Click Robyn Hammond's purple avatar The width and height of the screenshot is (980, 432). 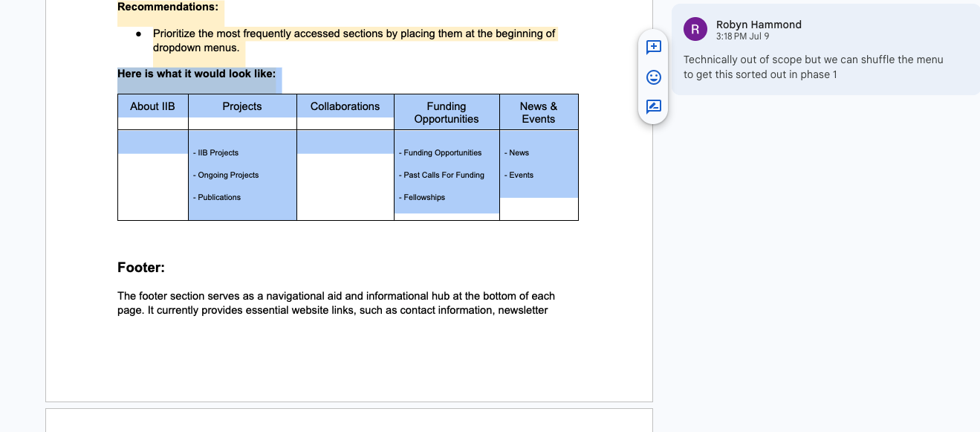pos(695,30)
